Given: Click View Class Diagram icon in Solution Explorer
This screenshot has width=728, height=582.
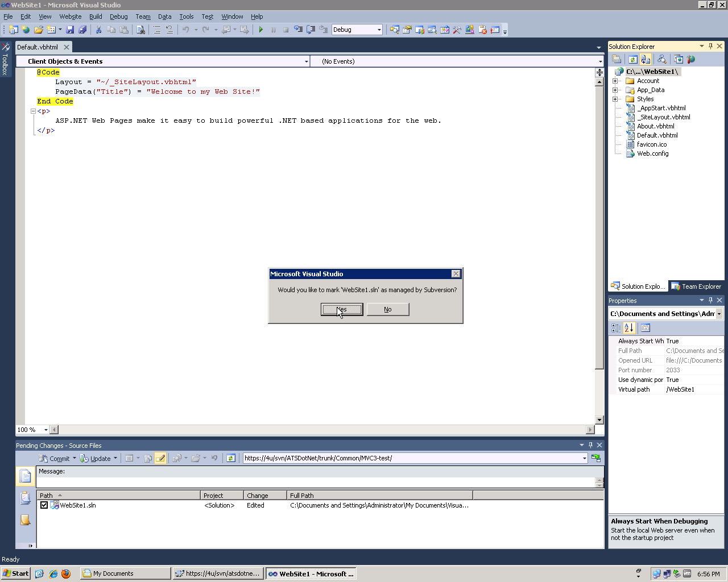Looking at the screenshot, I should click(x=661, y=59).
